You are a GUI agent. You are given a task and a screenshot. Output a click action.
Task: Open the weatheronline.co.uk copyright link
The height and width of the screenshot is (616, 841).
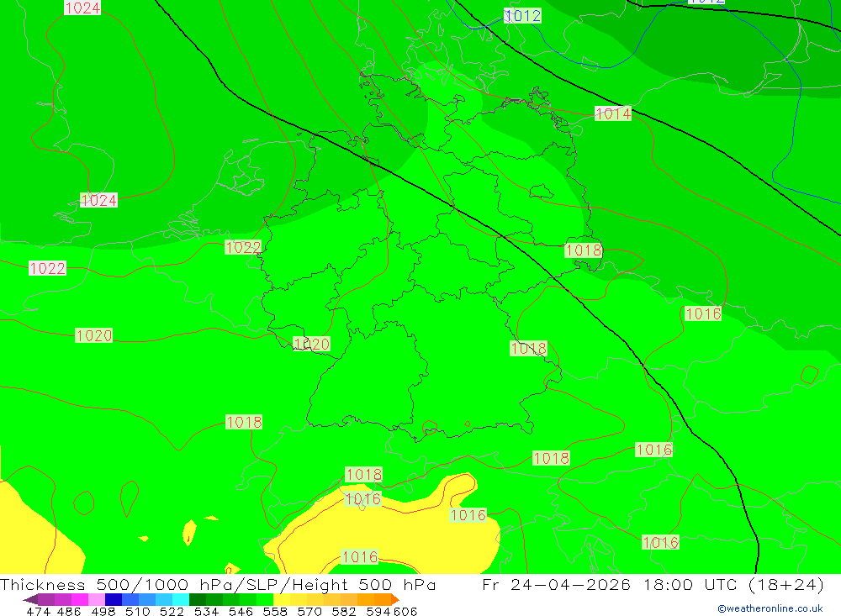pyautogui.click(x=770, y=608)
